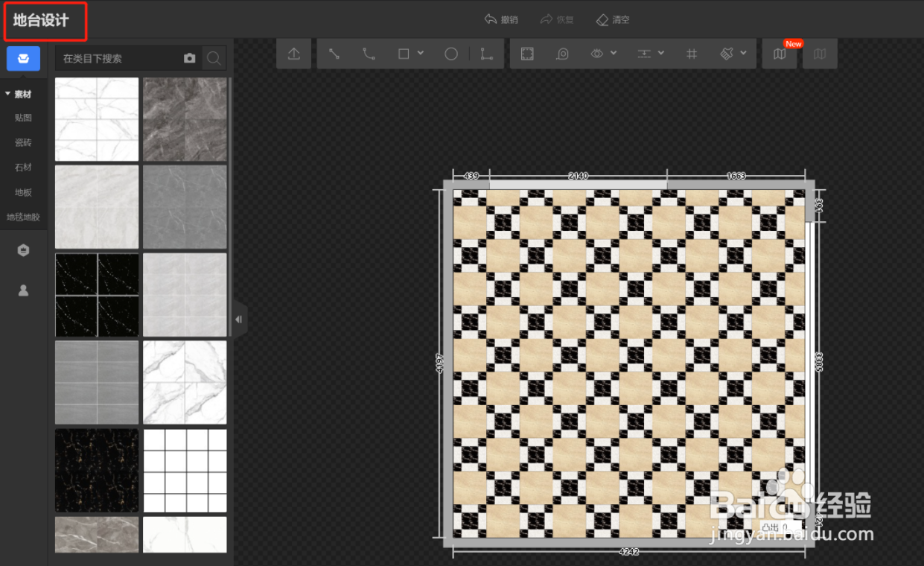Click the 清空 clear button
The height and width of the screenshot is (566, 924).
[613, 19]
